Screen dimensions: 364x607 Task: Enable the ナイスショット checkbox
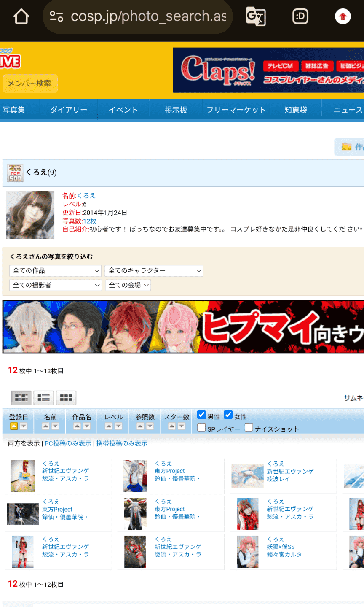tap(249, 428)
